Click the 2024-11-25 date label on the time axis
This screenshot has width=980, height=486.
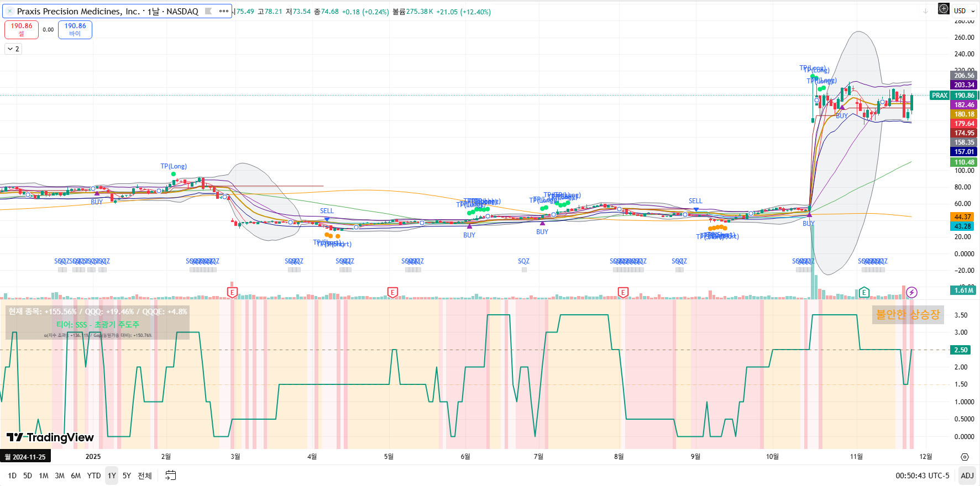pos(25,457)
